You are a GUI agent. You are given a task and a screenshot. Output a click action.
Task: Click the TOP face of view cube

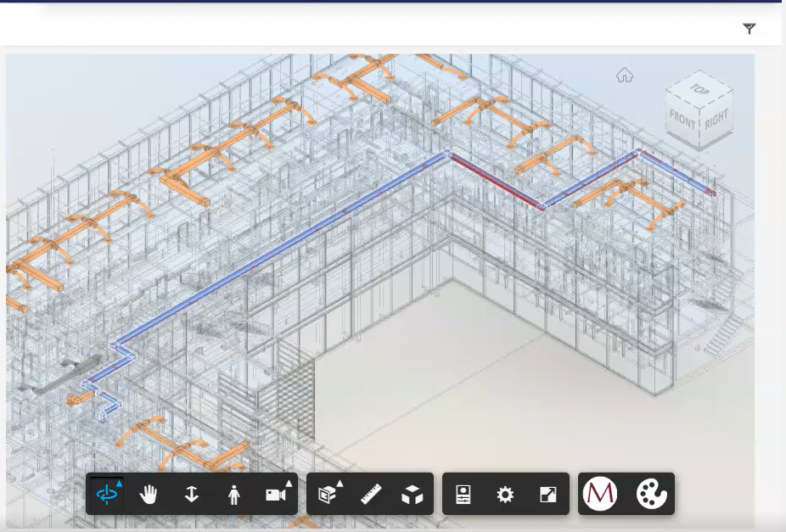pos(699,89)
